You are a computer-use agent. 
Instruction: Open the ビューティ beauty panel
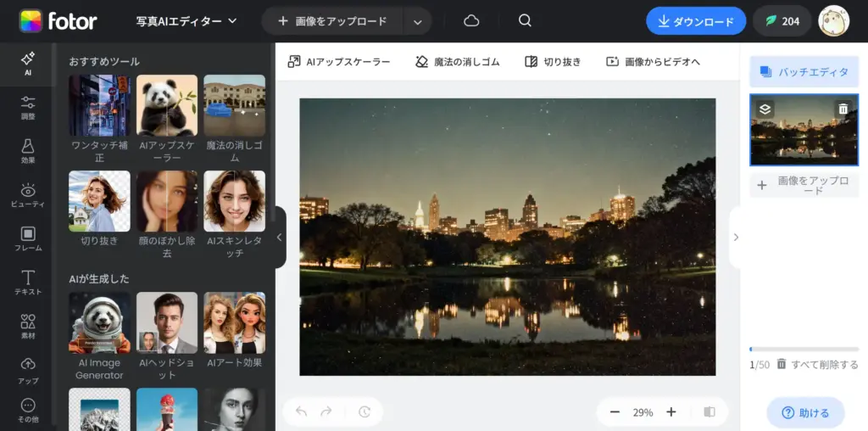tap(28, 195)
